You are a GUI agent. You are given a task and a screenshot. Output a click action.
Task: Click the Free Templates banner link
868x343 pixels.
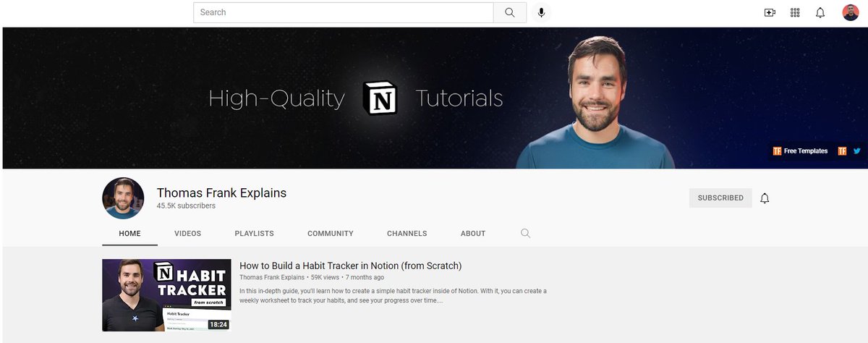pyautogui.click(x=800, y=151)
